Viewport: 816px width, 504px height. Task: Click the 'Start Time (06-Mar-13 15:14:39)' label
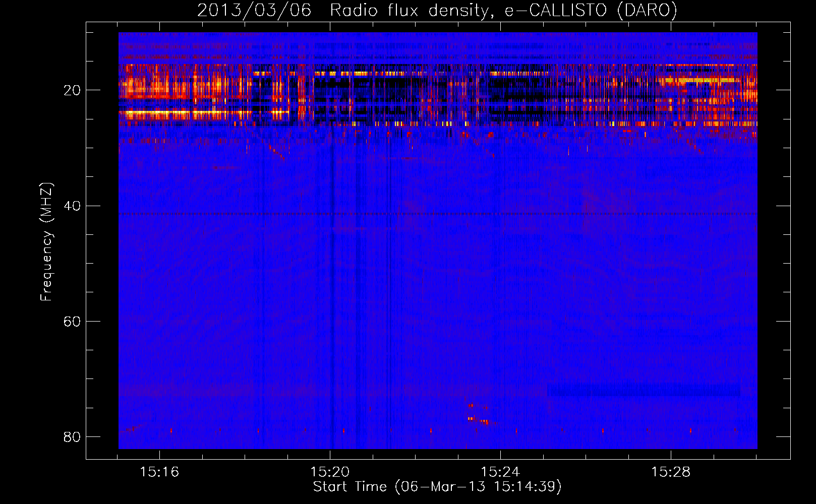pos(437,487)
